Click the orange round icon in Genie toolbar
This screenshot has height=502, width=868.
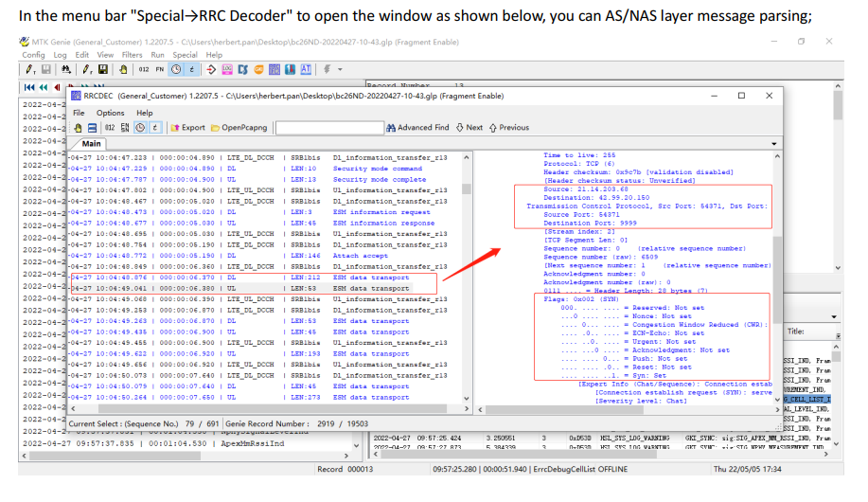tap(258, 69)
